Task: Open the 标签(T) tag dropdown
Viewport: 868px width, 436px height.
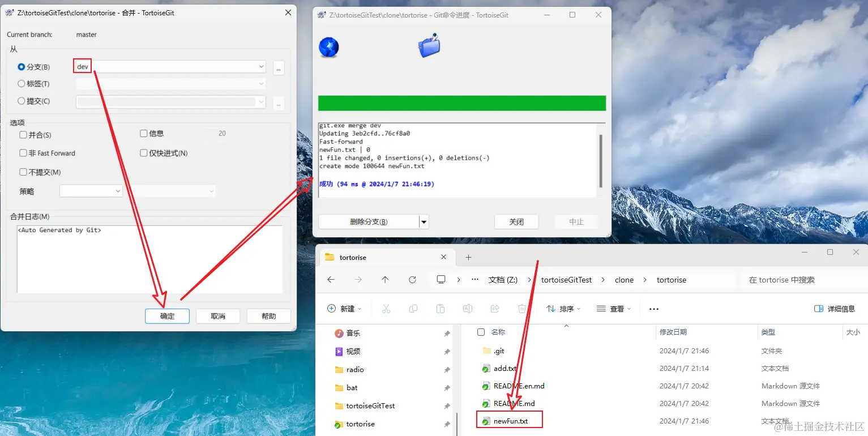Action: point(261,84)
